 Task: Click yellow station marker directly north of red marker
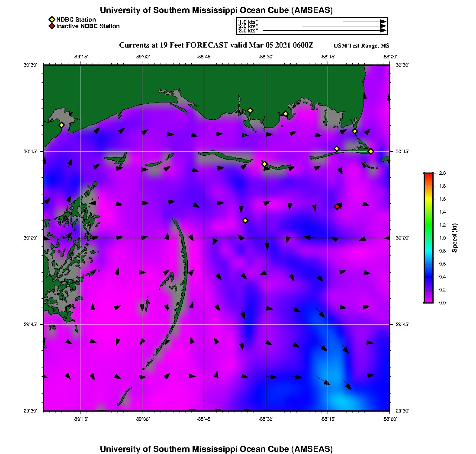337,149
